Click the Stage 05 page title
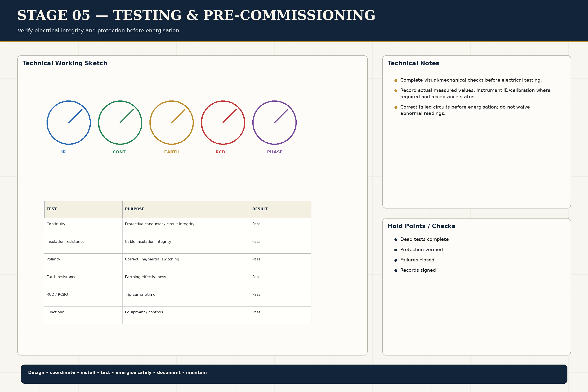 click(x=196, y=15)
